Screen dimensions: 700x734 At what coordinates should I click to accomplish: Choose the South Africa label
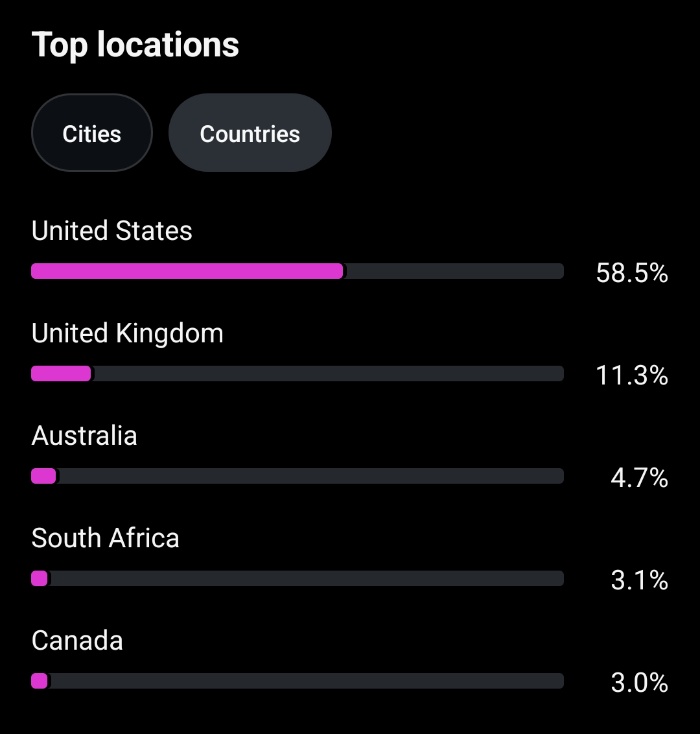coord(105,538)
